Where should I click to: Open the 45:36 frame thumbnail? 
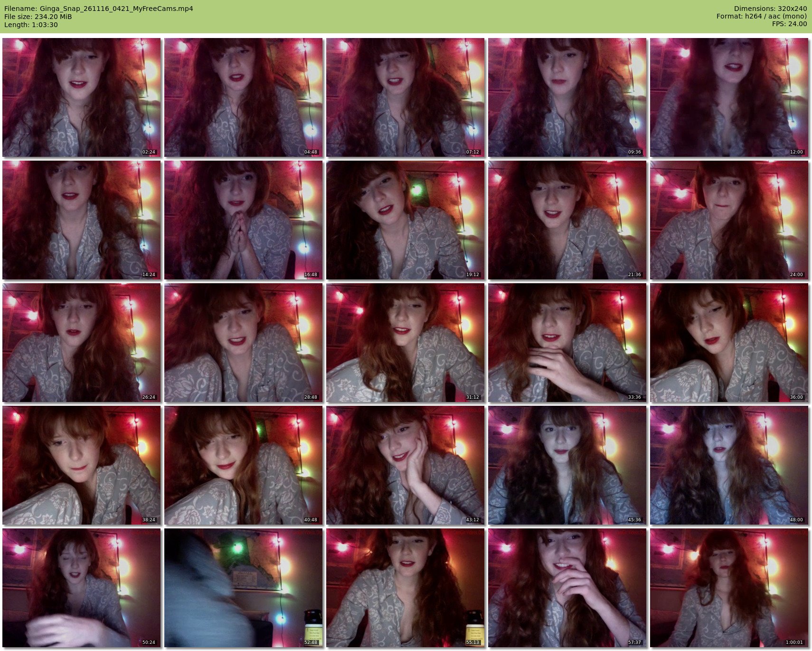tap(567, 465)
